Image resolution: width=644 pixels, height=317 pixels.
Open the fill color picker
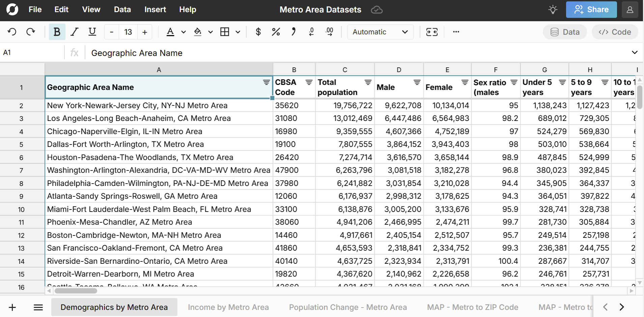point(198,32)
